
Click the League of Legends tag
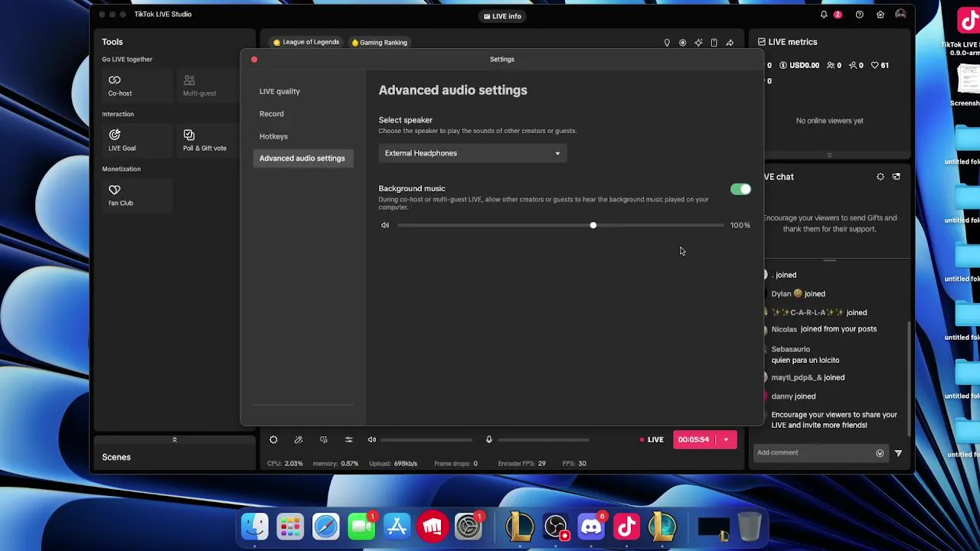click(x=306, y=42)
